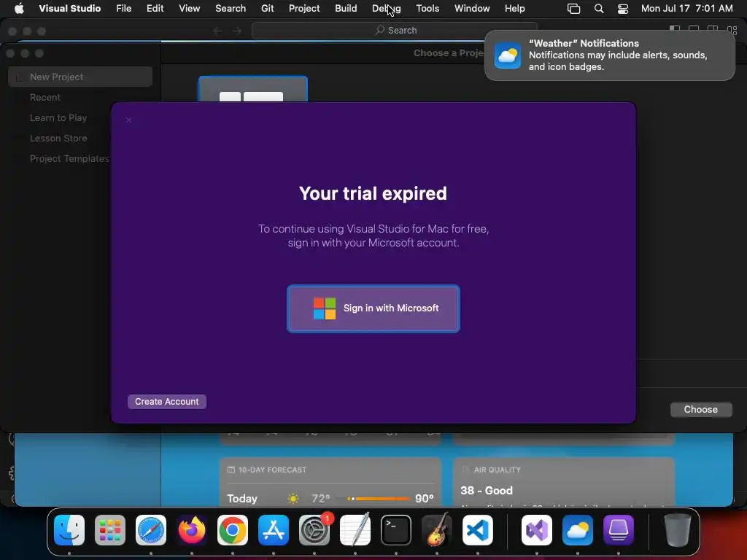This screenshot has width=747, height=560.
Task: Open the File menu
Action: coord(124,9)
